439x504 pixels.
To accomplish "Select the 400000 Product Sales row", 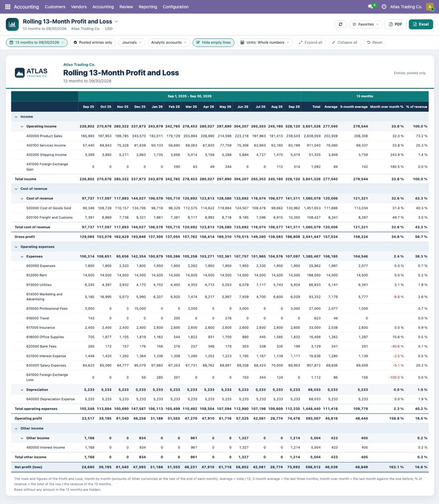I will point(220,136).
